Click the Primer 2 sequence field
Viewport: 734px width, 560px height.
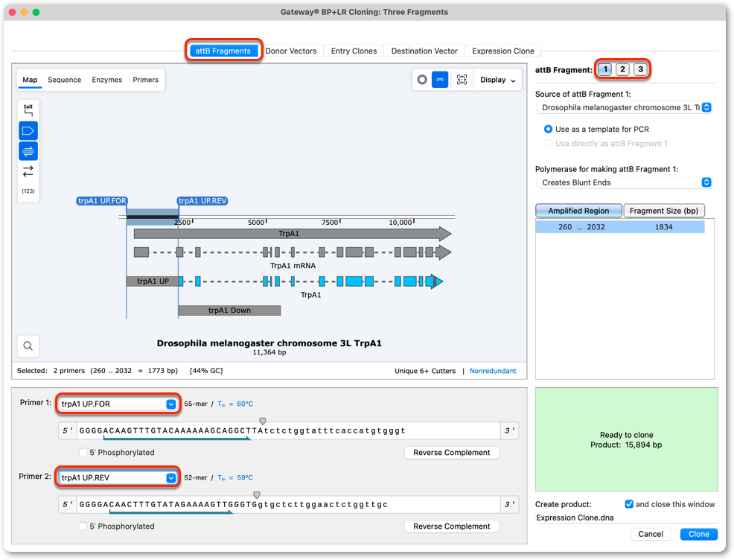289,505
